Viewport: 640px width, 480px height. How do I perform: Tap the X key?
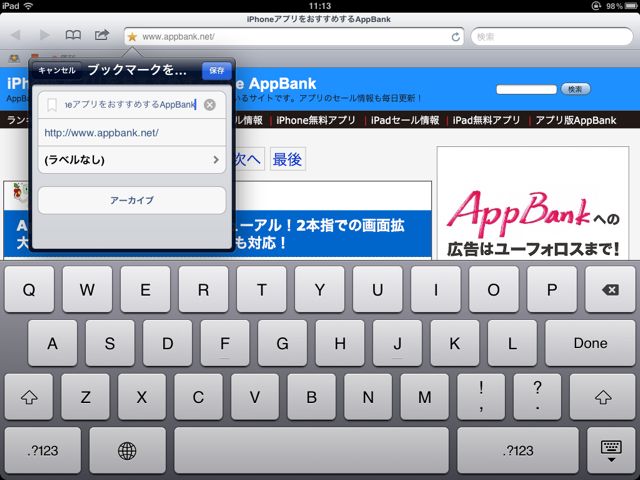coord(142,397)
